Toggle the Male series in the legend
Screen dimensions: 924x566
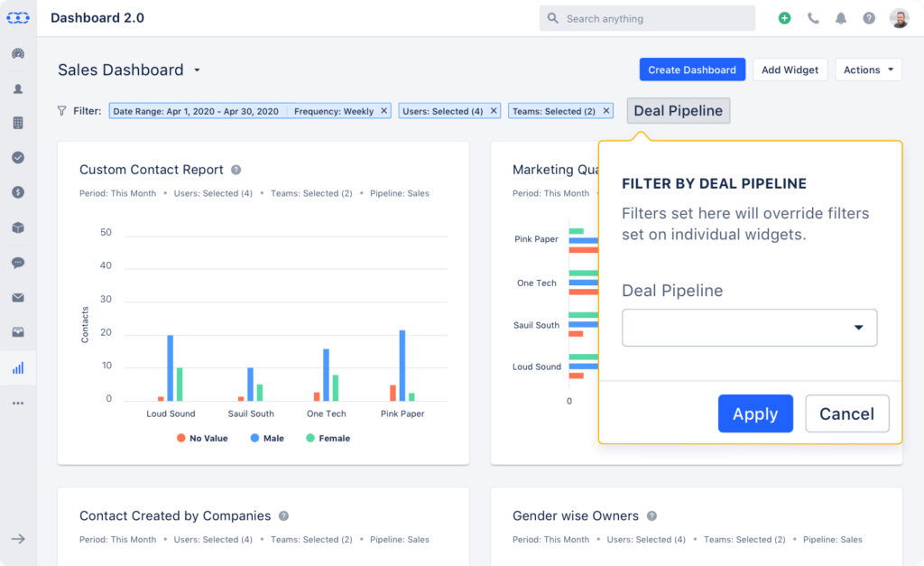coord(267,439)
